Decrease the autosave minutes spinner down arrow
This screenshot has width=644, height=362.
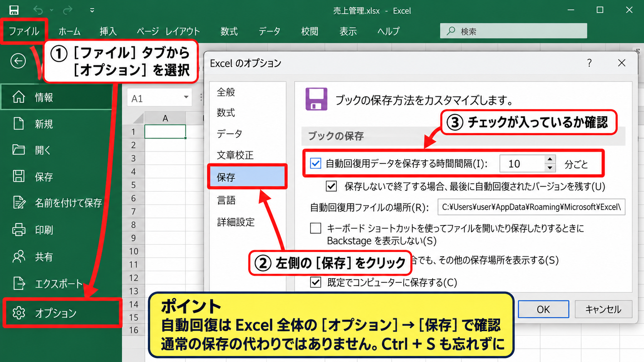(x=550, y=168)
